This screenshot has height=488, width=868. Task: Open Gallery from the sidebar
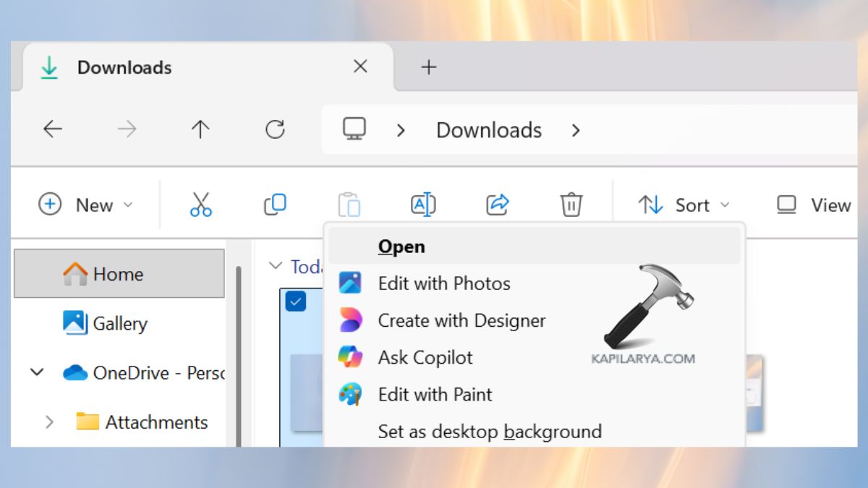(119, 323)
